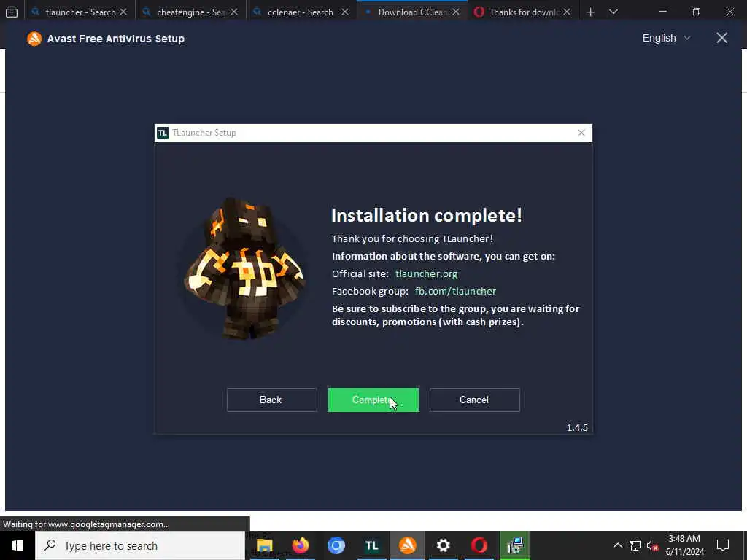Open the tlauncher.org official site link
Viewport: 747px width, 560px height.
(x=426, y=274)
